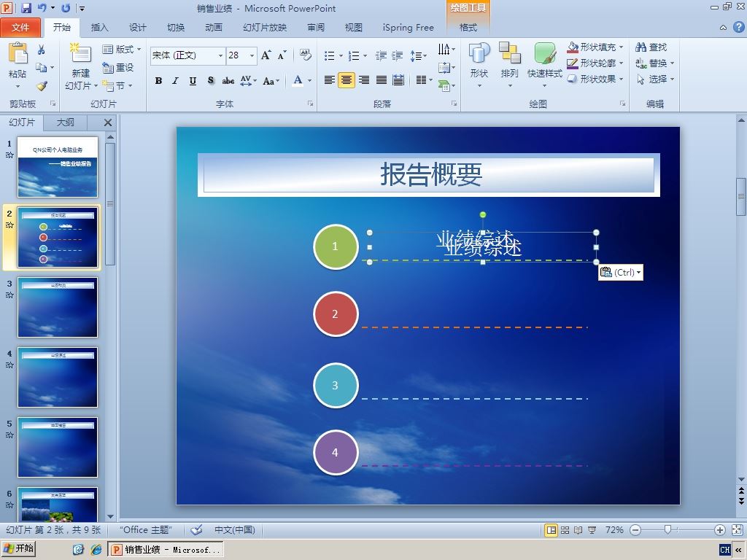Click Align Text Right icon
Screen dimensions: 747x560
[x=364, y=80]
